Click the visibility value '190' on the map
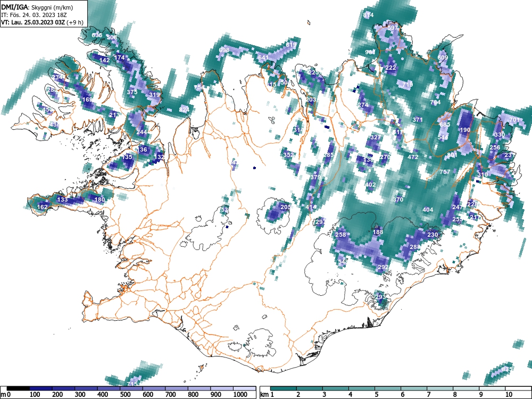The width and height of the screenshot is (532, 399). coord(465,130)
